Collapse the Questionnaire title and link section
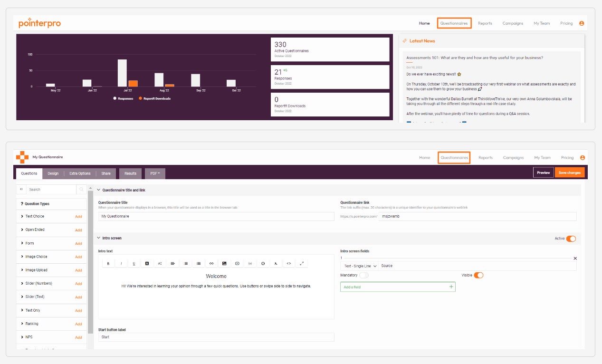 pos(98,190)
